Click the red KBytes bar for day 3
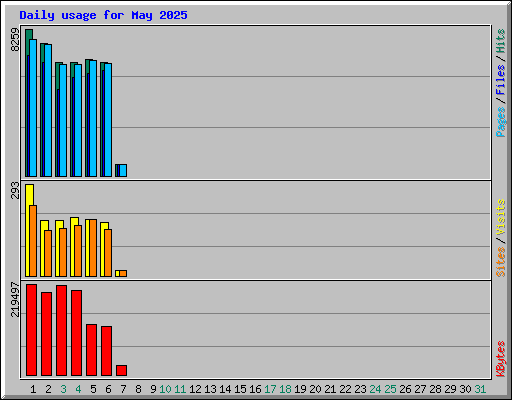512x400 pixels. [61, 330]
